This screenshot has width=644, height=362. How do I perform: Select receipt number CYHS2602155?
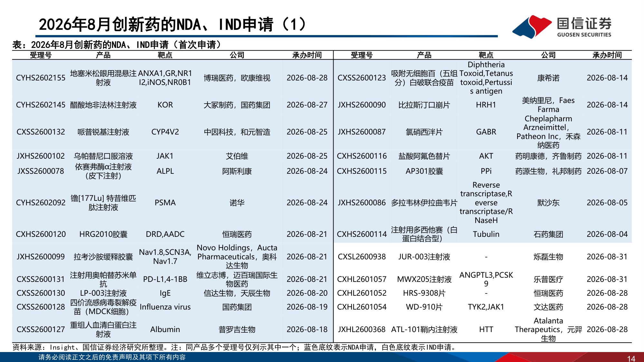point(41,78)
